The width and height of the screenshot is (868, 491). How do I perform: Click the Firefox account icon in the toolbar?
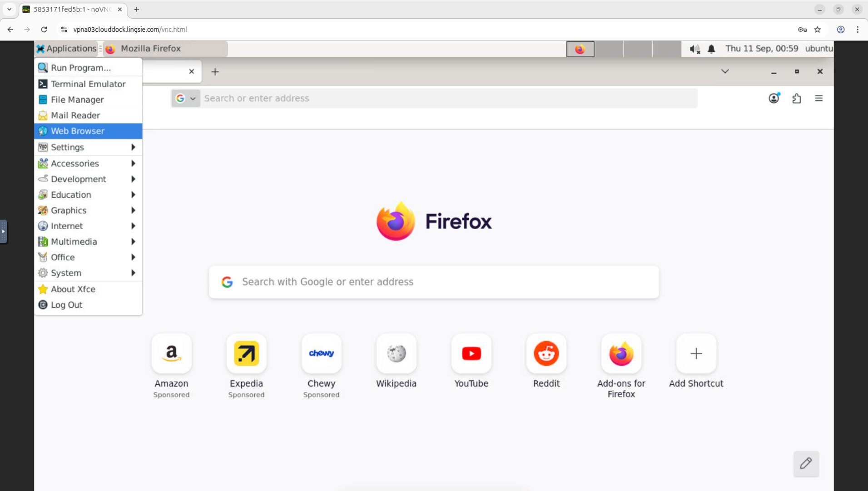click(774, 98)
